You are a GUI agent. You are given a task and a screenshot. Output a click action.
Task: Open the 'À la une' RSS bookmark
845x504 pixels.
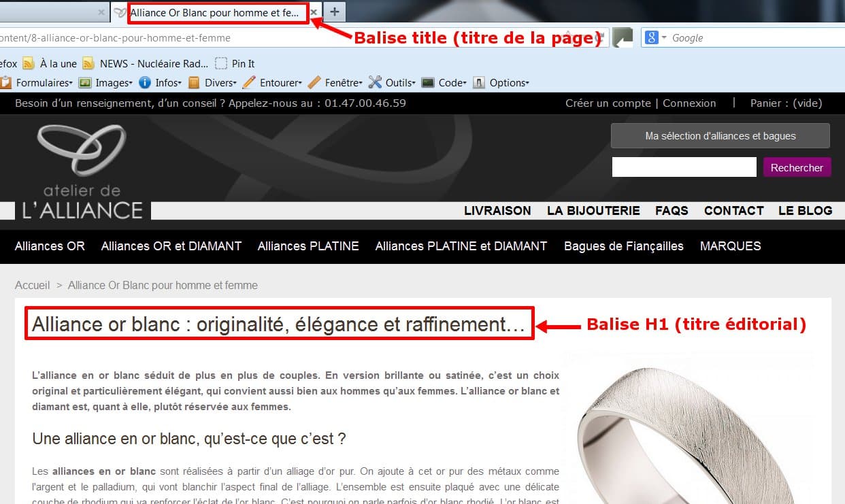point(50,64)
